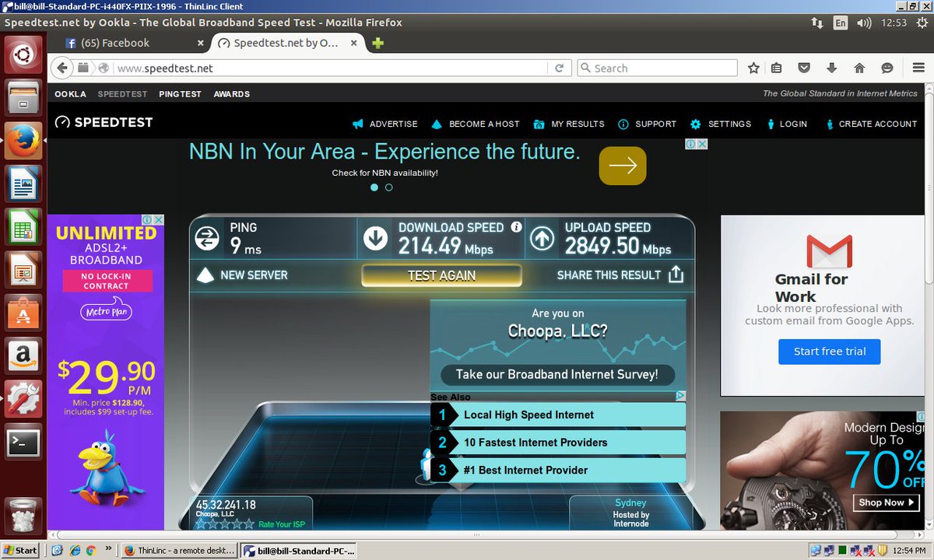Close the NBN banner ad
934x560 pixels.
click(x=701, y=144)
